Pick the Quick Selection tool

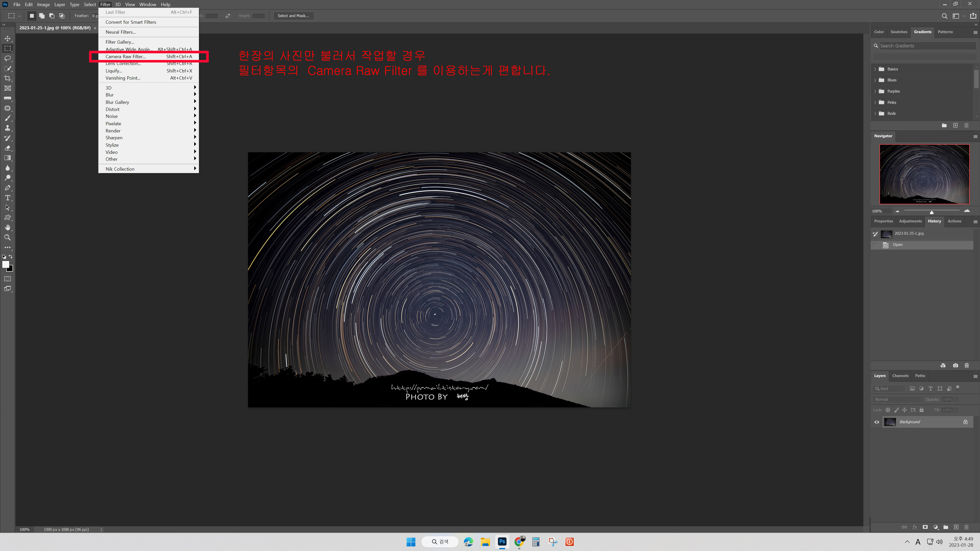(8, 68)
